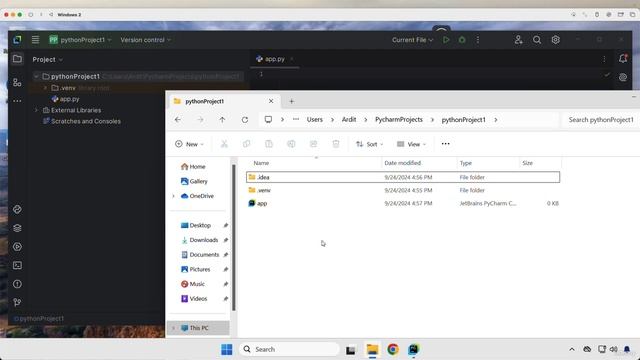Click Search pythonProject1 field
This screenshot has height=360, width=640.
coord(601,120)
